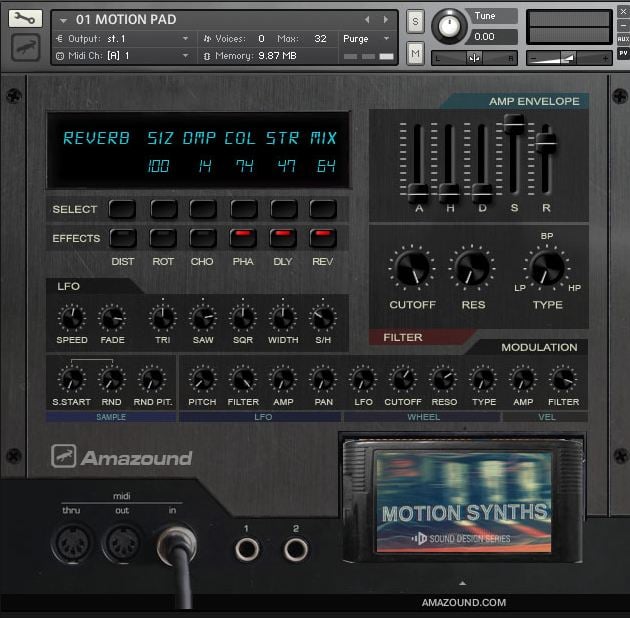Solo the instrument with S button
The image size is (630, 618).
click(415, 21)
